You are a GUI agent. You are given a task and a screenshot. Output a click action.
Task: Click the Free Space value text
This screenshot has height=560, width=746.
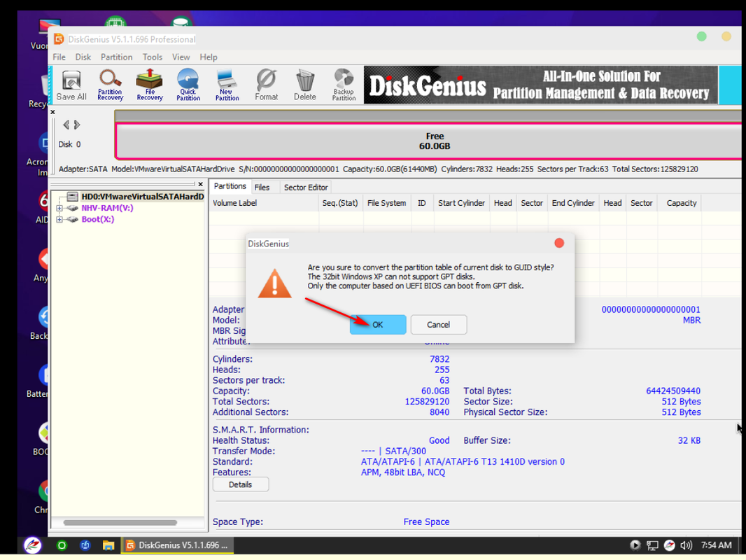point(426,522)
